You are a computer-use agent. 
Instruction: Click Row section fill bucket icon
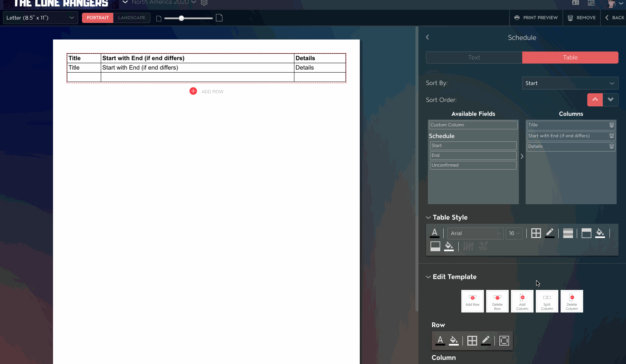click(x=454, y=341)
